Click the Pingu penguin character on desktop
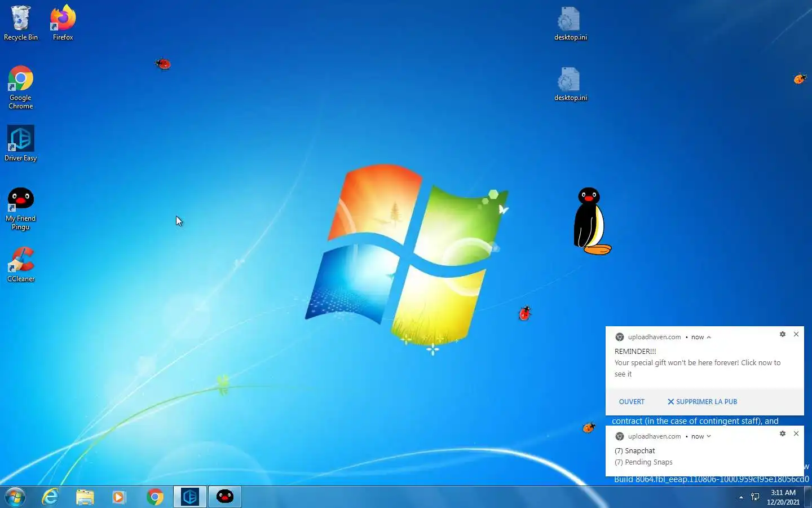This screenshot has width=812, height=508. tap(592, 221)
